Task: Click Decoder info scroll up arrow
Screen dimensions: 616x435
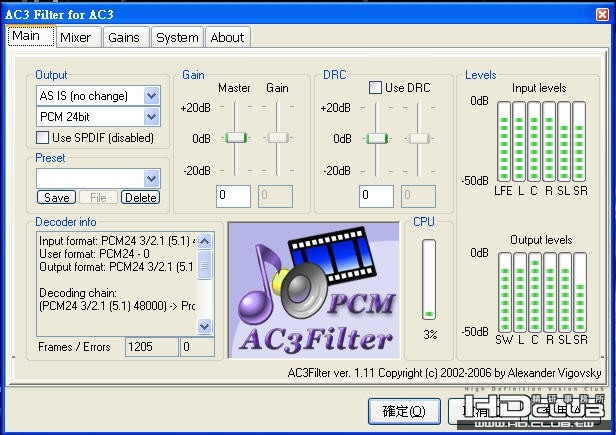Action: point(205,241)
